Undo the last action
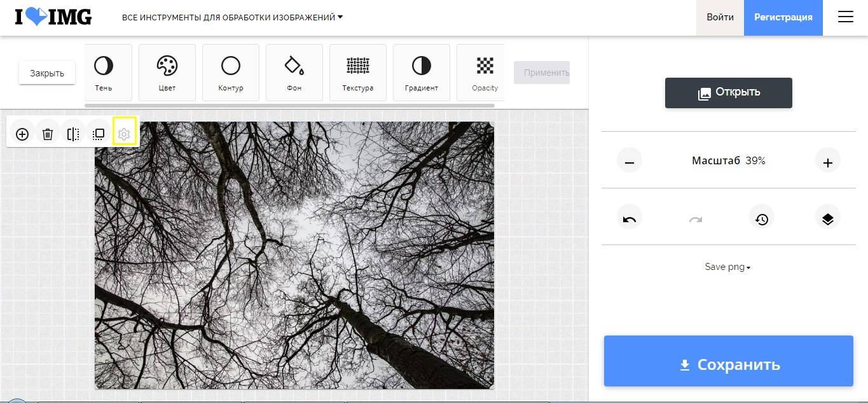Viewport: 868px width, 403px height. [x=630, y=219]
